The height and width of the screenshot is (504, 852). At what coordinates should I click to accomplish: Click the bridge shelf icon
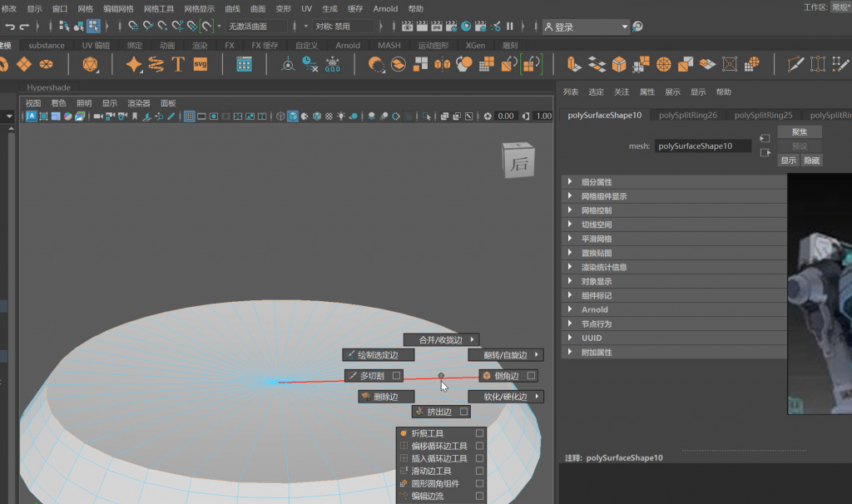pos(597,64)
